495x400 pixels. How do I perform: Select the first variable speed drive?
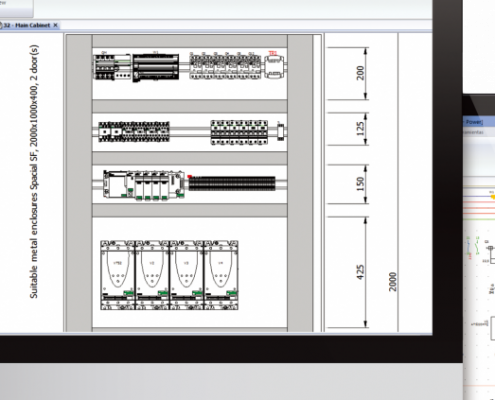pyautogui.click(x=118, y=275)
